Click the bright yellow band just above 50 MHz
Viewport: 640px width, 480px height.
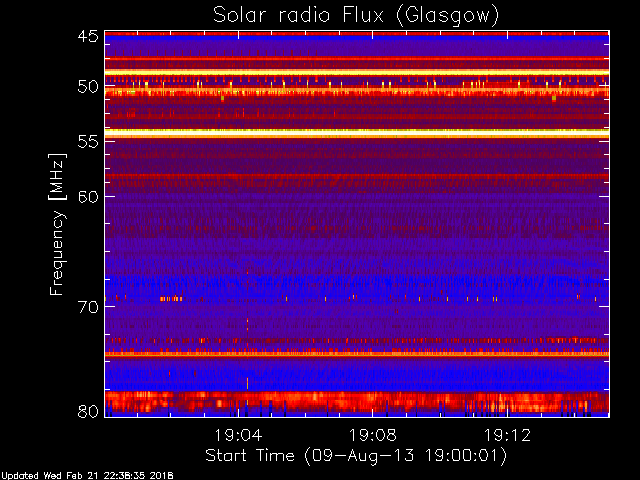pyautogui.click(x=357, y=73)
